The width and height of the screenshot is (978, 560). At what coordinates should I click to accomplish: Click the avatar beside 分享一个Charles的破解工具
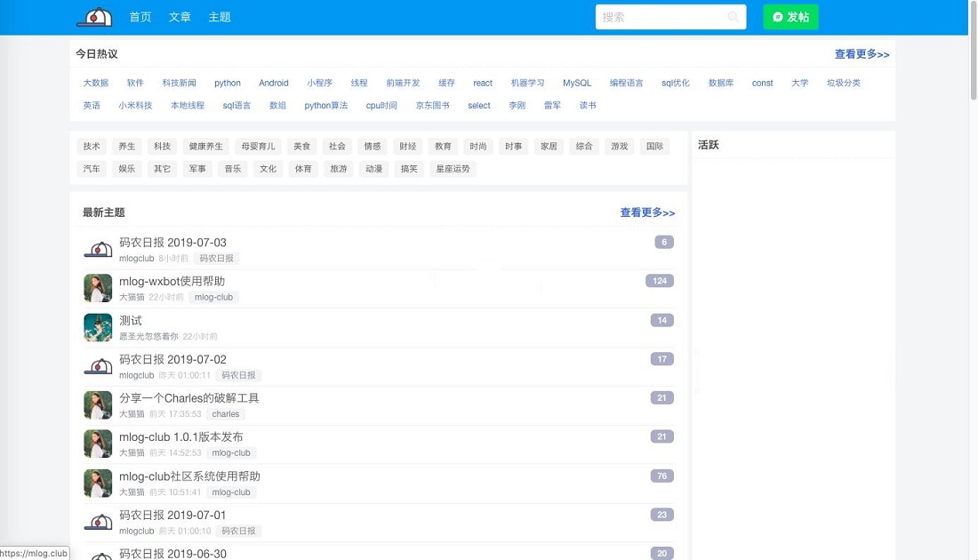tap(98, 404)
